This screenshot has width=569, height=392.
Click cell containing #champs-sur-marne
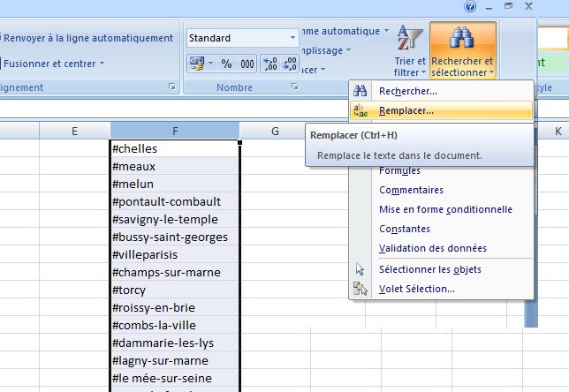point(175,272)
